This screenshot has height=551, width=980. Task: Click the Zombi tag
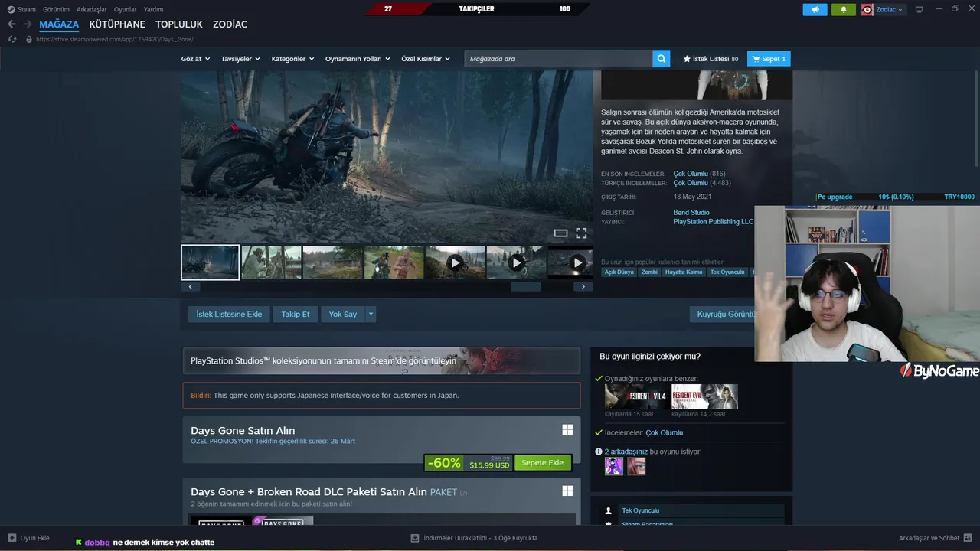[x=649, y=272]
